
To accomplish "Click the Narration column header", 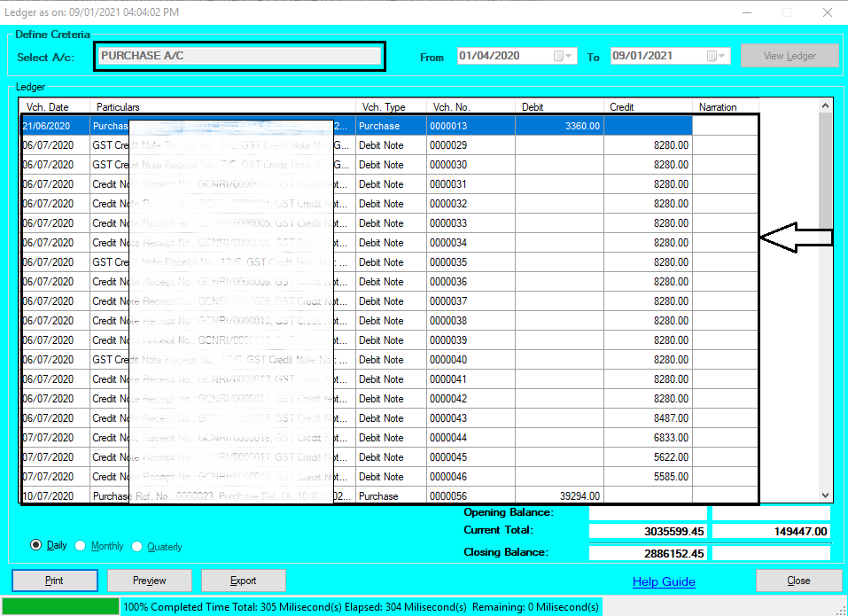I will point(725,106).
